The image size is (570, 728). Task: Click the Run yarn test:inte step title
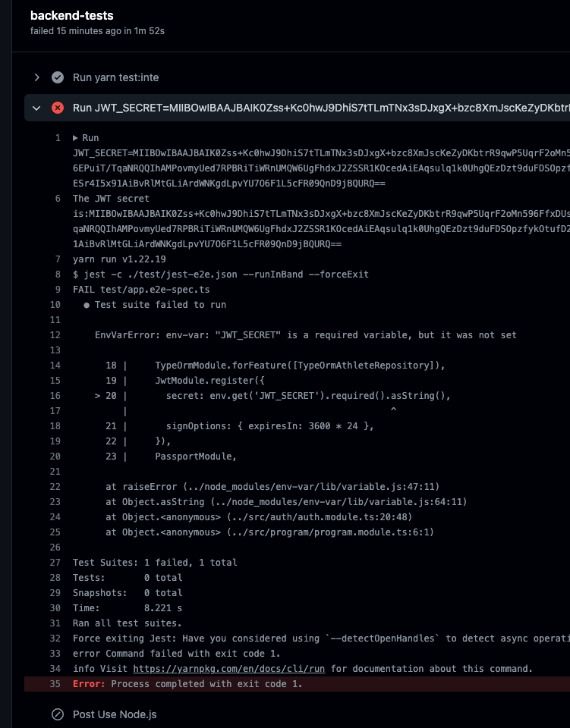point(115,77)
